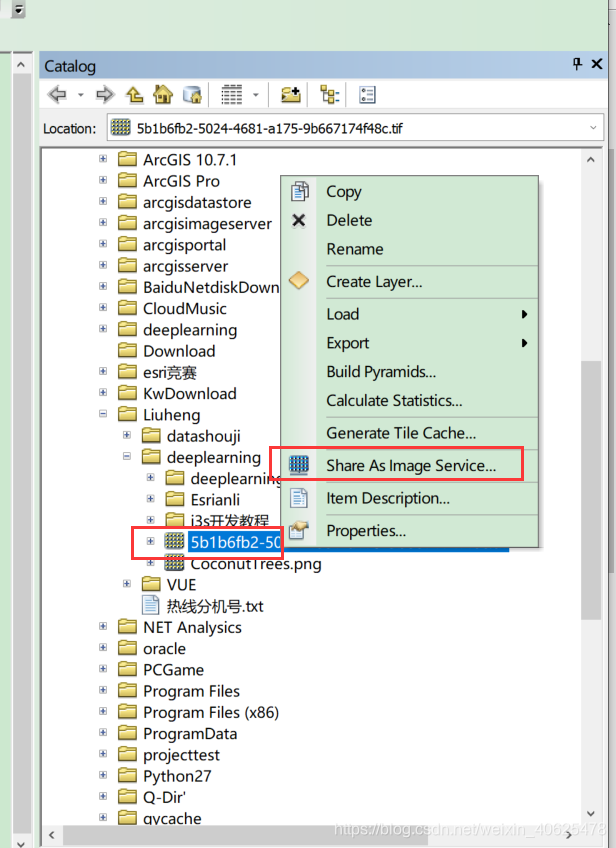Select the PCGame folder
This screenshot has width=616, height=848.
[173, 670]
